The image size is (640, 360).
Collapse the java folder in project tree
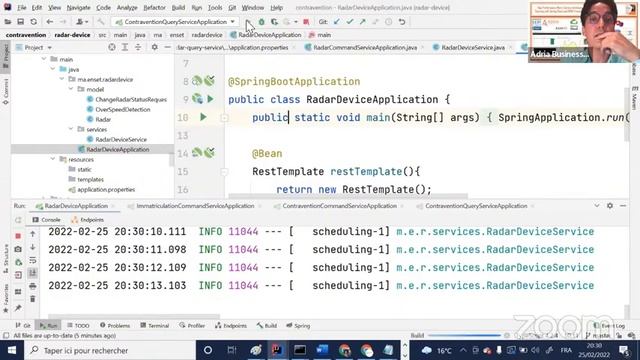(x=53, y=69)
